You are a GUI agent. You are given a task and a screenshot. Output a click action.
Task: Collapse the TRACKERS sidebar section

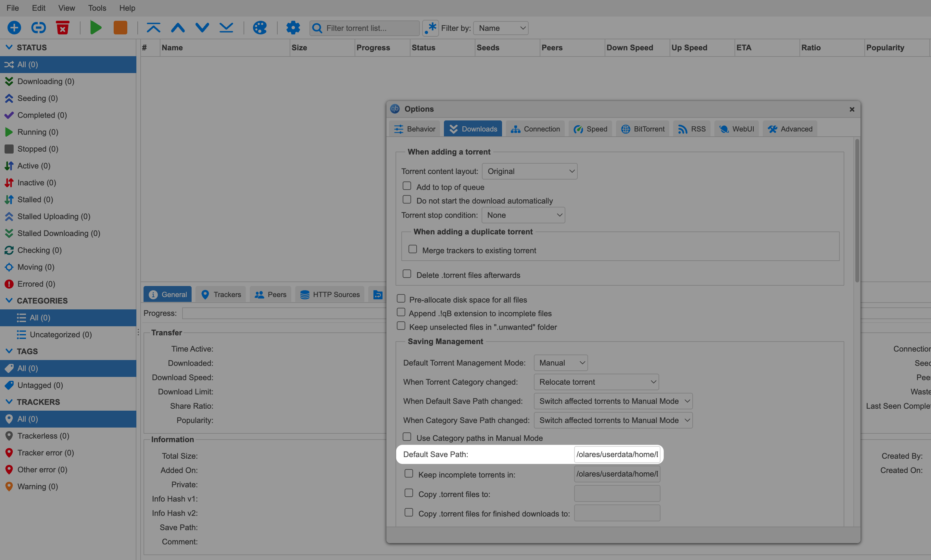click(9, 402)
